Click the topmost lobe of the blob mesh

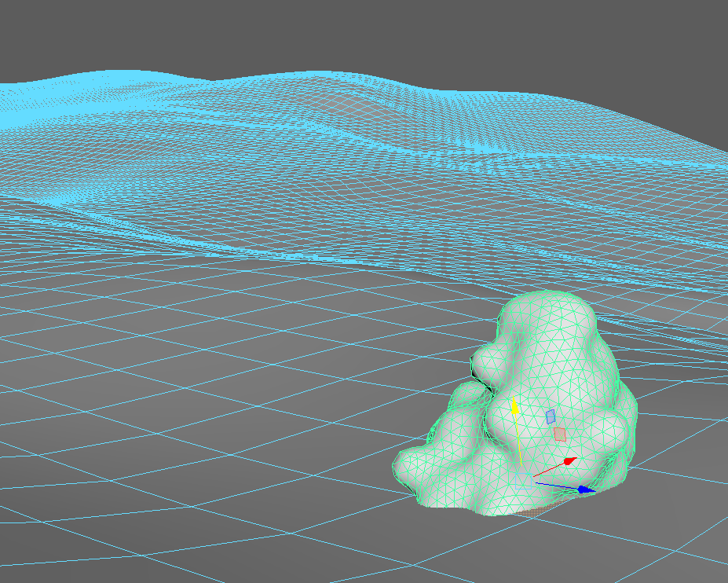click(546, 310)
